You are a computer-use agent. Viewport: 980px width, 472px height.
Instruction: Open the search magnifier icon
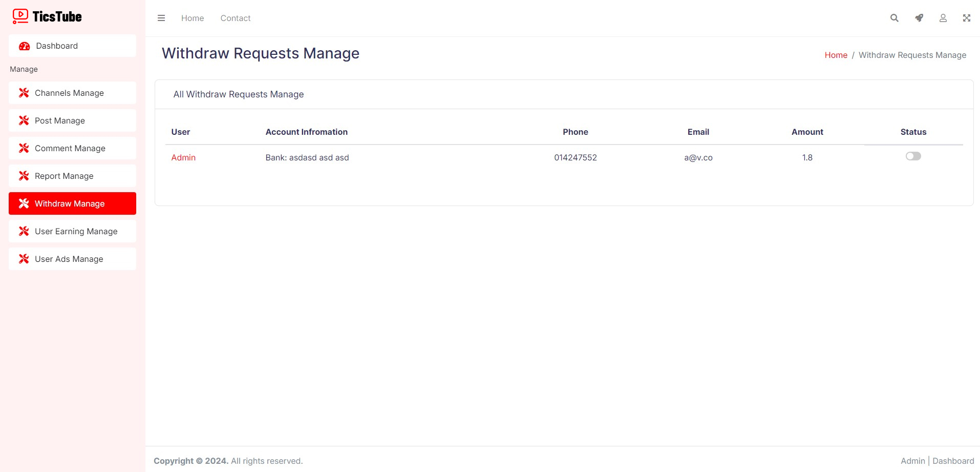point(894,18)
